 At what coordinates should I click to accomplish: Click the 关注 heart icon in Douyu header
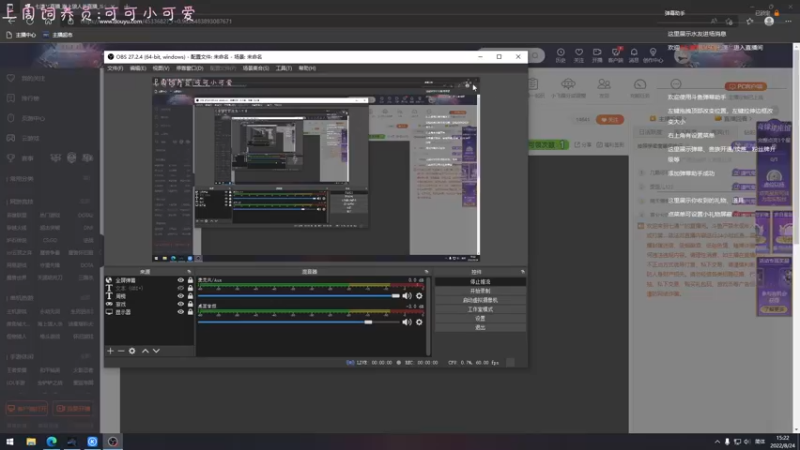pyautogui.click(x=579, y=55)
